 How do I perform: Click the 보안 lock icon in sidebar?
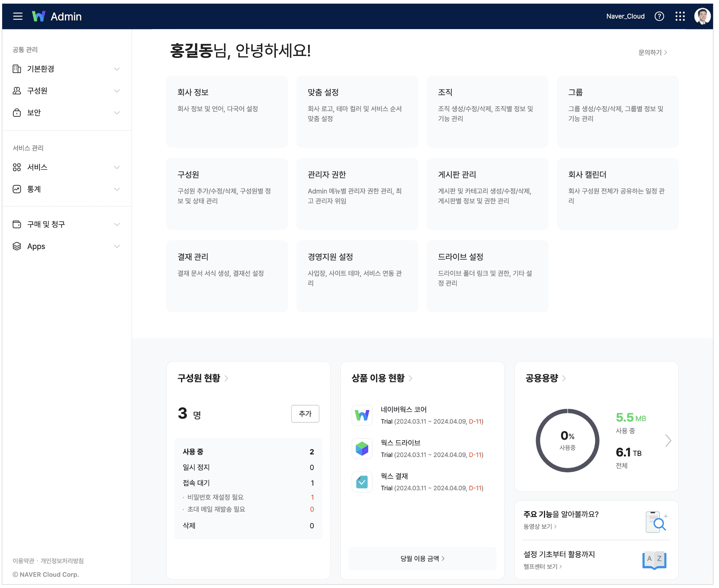[17, 112]
